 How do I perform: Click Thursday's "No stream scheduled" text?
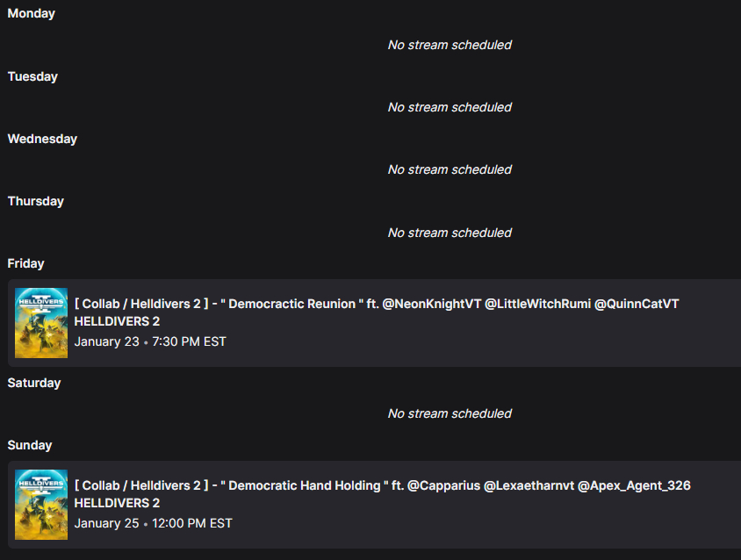450,233
